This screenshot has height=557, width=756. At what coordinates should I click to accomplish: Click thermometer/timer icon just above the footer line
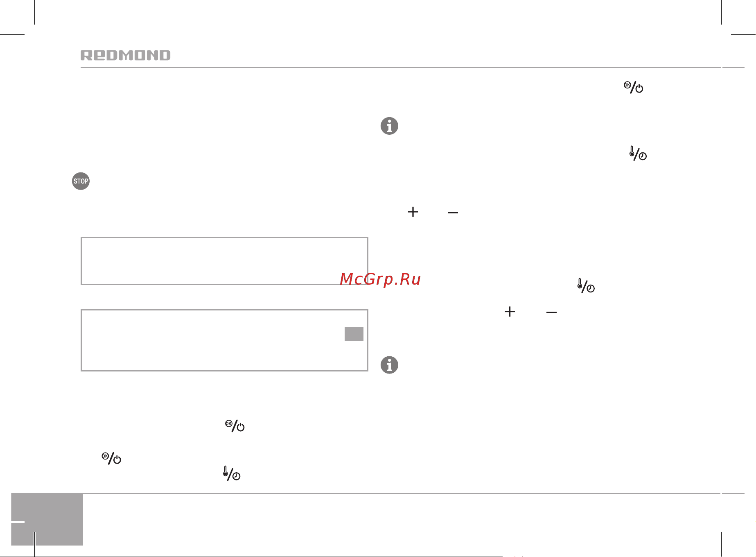pyautogui.click(x=232, y=473)
